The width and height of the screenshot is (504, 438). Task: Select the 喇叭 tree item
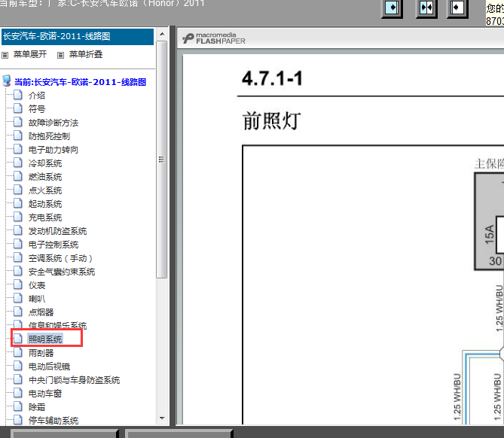[x=37, y=299]
